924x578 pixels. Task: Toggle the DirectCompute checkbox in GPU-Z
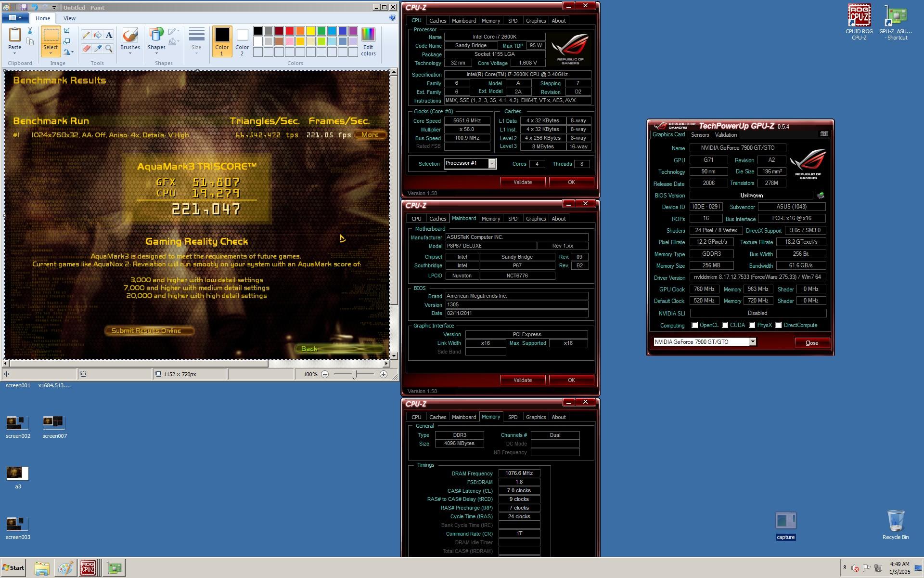(778, 325)
